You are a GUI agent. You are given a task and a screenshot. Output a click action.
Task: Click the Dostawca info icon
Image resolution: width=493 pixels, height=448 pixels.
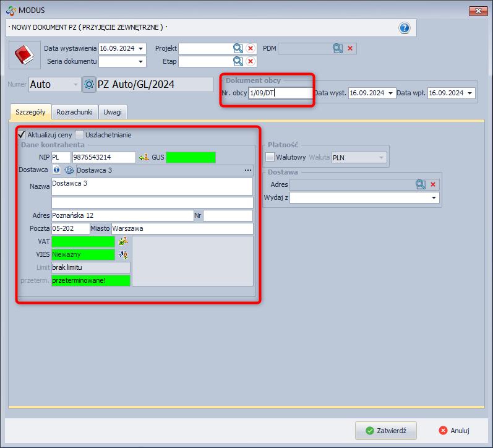pyautogui.click(x=56, y=170)
